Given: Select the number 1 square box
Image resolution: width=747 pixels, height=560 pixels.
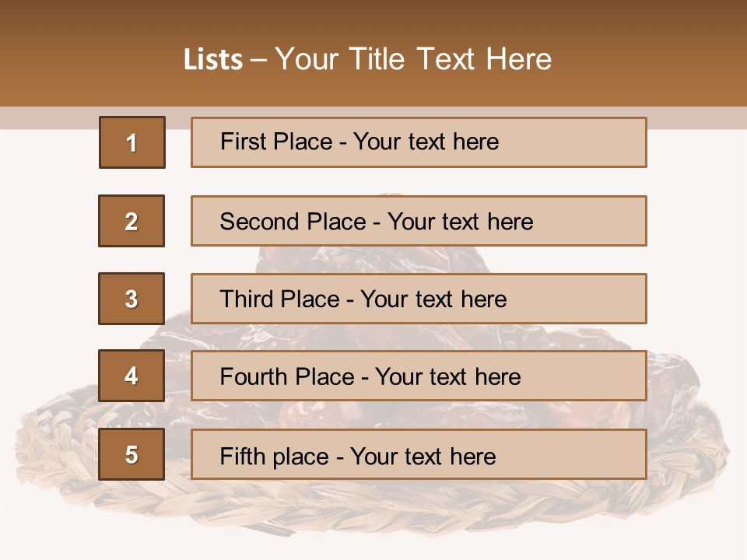Looking at the screenshot, I should tap(132, 142).
